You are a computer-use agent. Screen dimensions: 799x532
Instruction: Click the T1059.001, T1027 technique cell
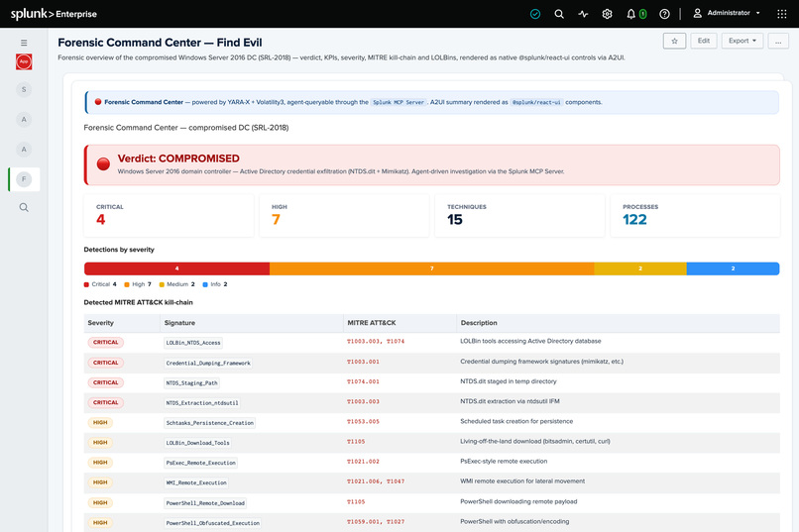coord(376,521)
